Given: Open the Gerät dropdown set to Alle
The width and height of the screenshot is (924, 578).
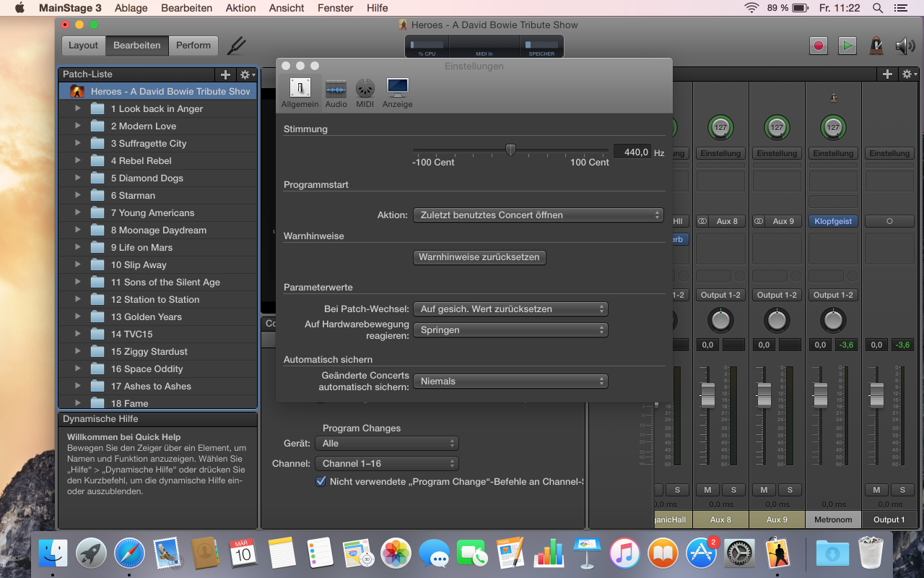Looking at the screenshot, I should (x=387, y=443).
